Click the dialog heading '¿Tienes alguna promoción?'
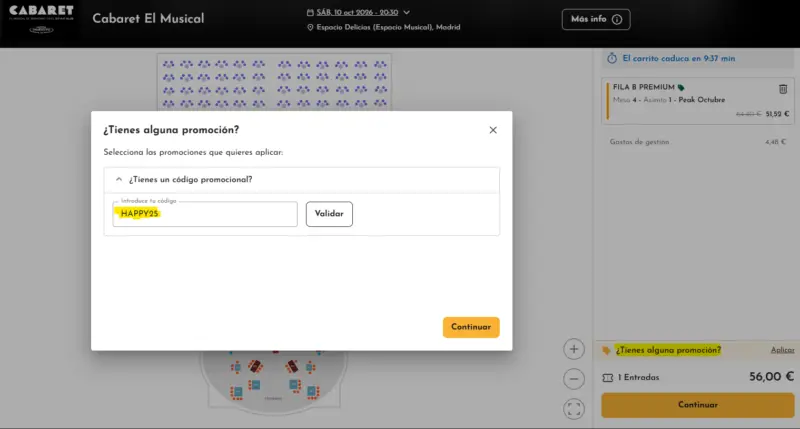 tap(171, 130)
